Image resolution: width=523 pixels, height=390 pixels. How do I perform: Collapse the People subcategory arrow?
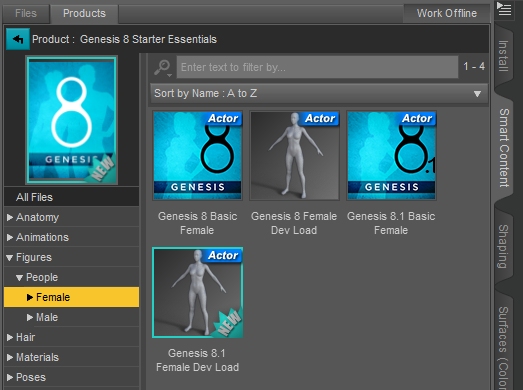tap(20, 278)
